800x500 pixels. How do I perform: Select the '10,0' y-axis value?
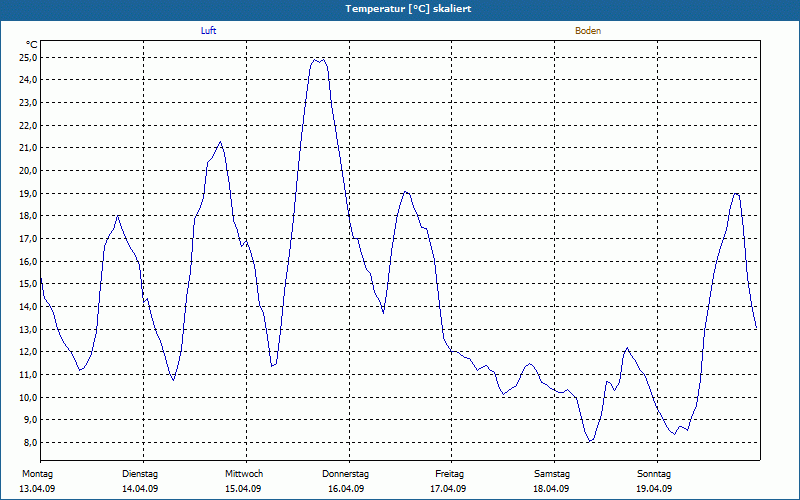(28, 397)
